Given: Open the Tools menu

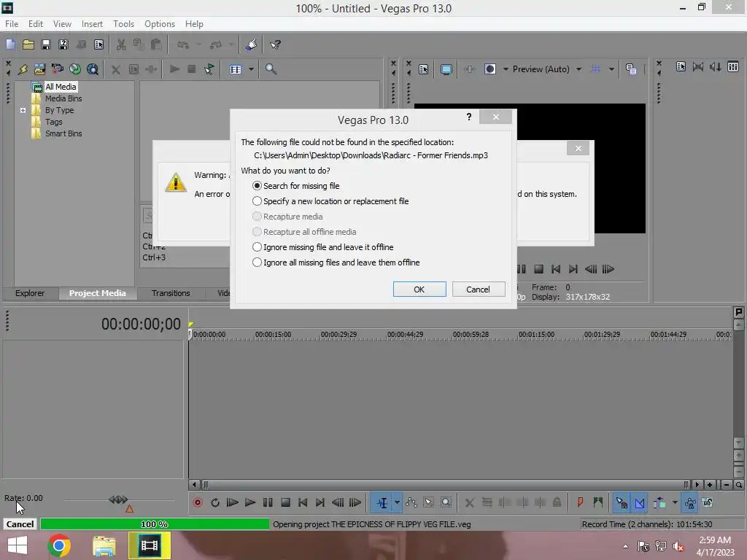Looking at the screenshot, I should coord(123,24).
